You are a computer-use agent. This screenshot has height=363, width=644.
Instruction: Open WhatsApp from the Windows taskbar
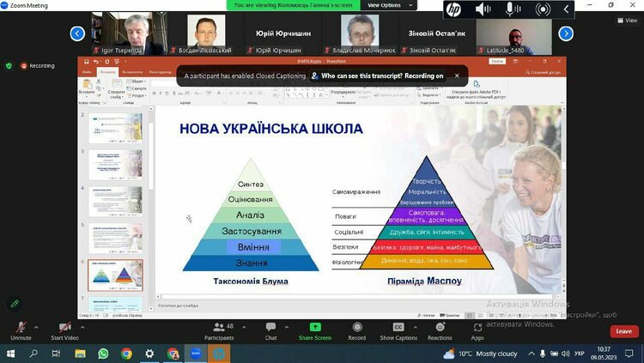[x=104, y=354]
